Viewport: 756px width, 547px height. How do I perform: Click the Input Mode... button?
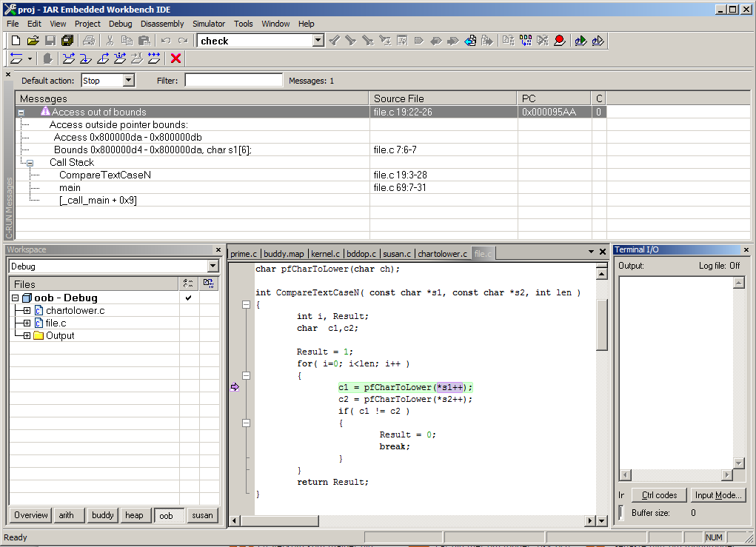[718, 495]
